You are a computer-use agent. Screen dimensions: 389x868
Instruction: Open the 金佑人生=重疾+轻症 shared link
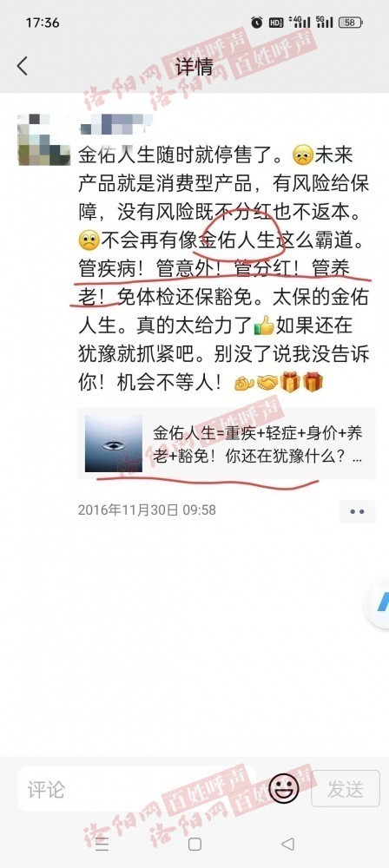(x=227, y=444)
